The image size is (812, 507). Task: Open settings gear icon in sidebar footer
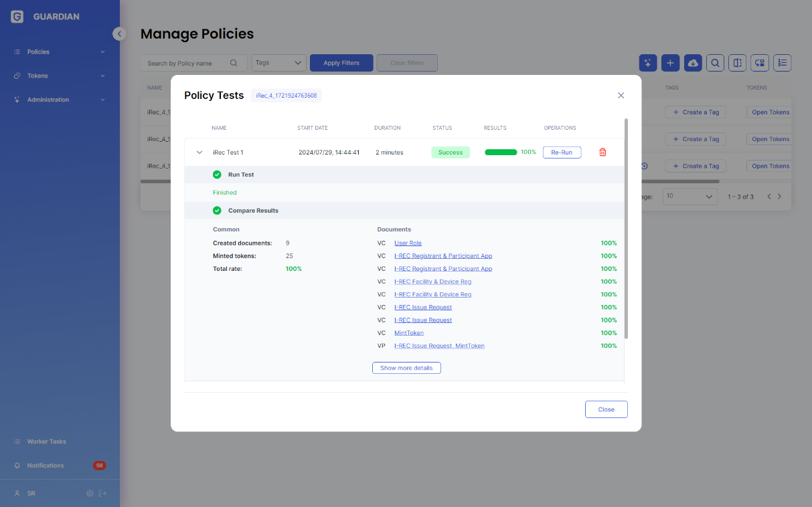(90, 494)
